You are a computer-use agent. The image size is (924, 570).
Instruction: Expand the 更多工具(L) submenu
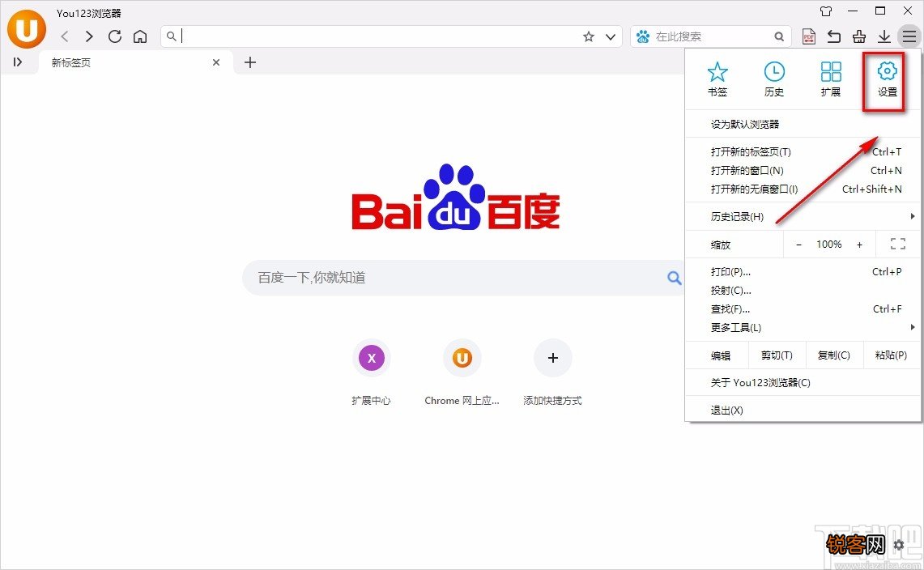(803, 328)
